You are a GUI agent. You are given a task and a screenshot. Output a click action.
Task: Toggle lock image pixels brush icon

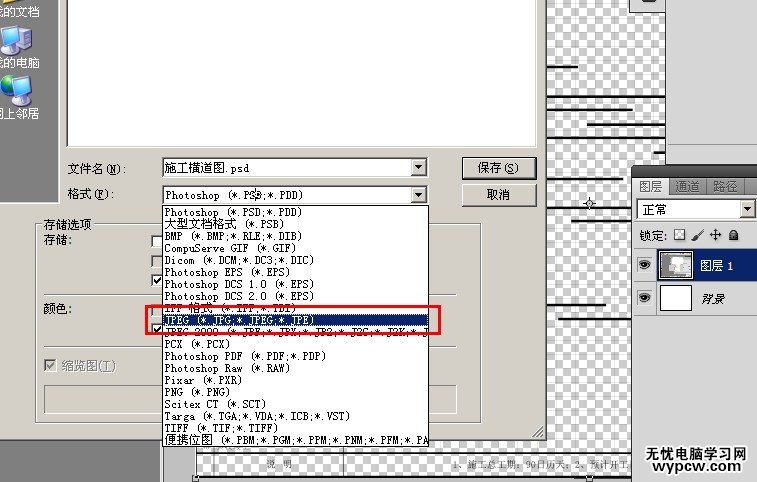pyautogui.click(x=698, y=235)
